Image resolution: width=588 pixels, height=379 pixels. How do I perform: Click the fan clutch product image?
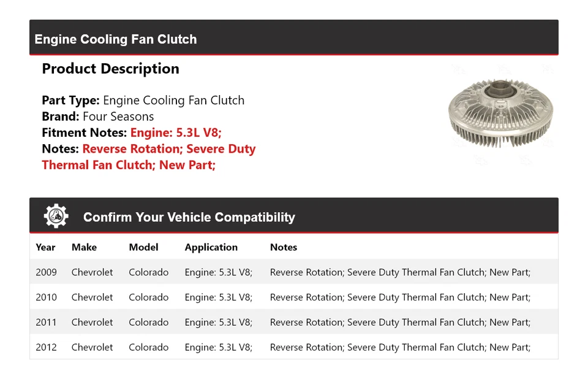tap(500, 115)
